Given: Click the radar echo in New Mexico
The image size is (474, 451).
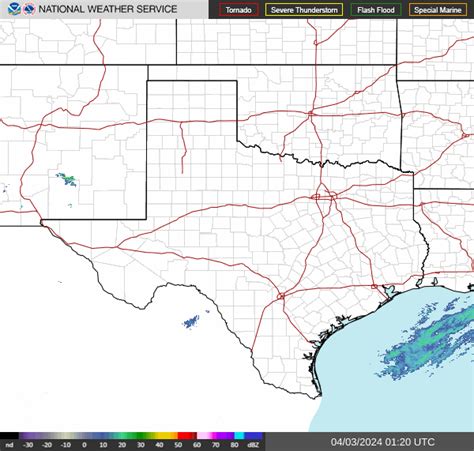Looking at the screenshot, I should [x=67, y=179].
